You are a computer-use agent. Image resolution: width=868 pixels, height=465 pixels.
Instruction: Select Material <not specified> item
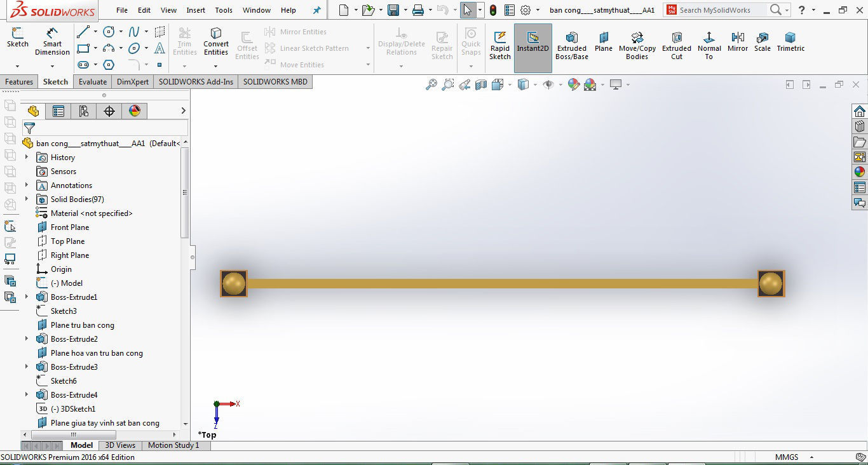point(92,213)
